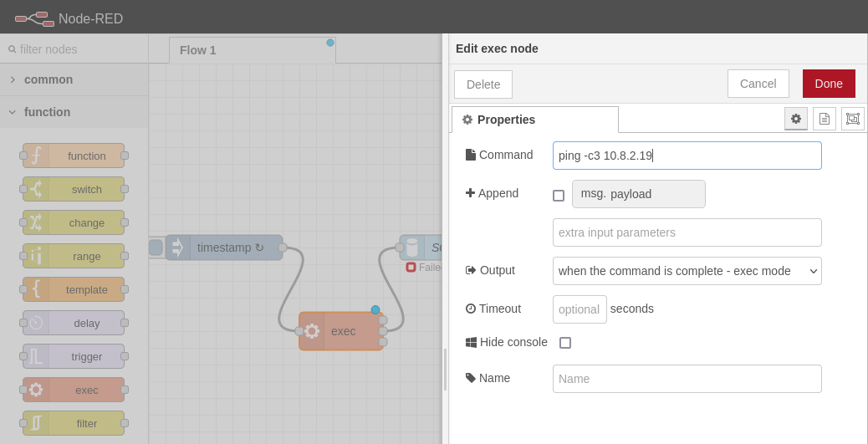Image resolution: width=868 pixels, height=444 pixels.
Task: Open node appearance icon tab
Action: pyautogui.click(x=852, y=119)
